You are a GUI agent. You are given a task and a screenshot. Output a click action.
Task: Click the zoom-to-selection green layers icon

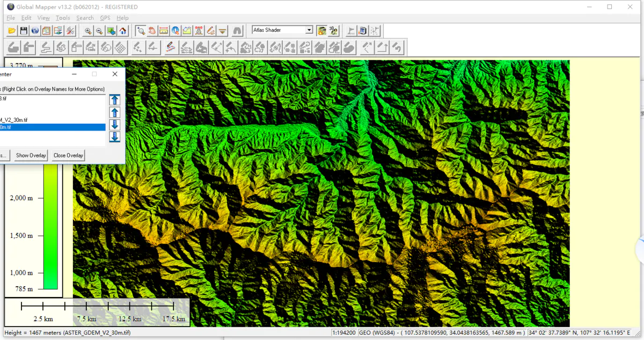click(111, 31)
